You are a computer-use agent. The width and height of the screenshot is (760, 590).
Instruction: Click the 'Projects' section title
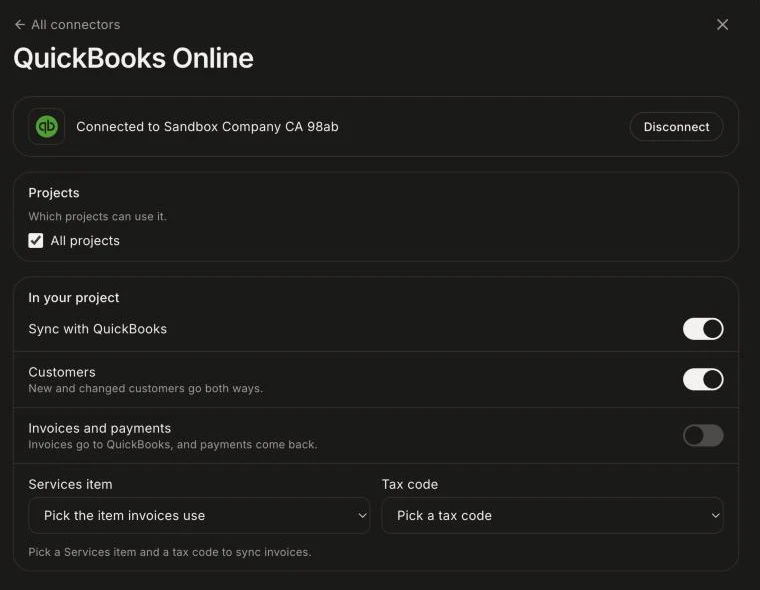pos(54,193)
